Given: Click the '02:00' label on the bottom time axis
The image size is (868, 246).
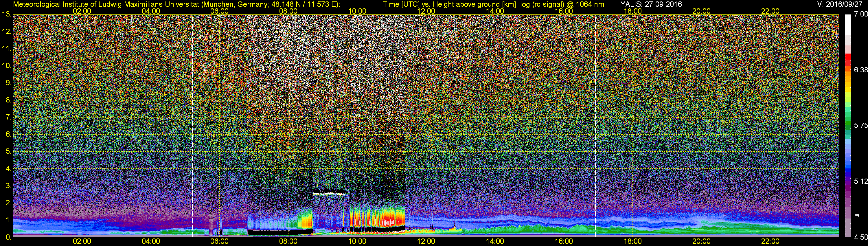Looking at the screenshot, I should tap(82, 241).
